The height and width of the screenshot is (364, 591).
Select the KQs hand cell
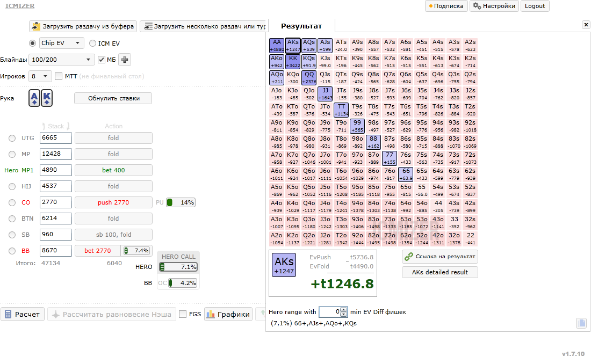point(309,61)
